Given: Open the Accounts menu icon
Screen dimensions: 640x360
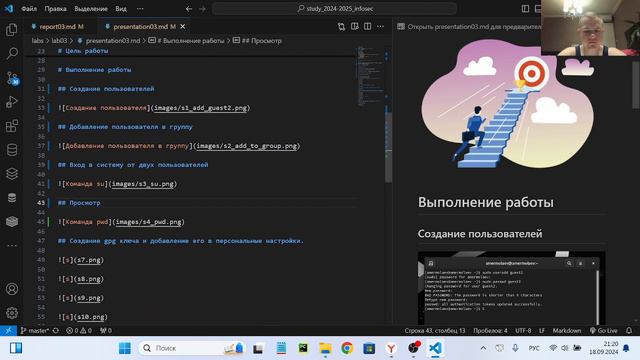Looking at the screenshot, I should [x=12, y=289].
